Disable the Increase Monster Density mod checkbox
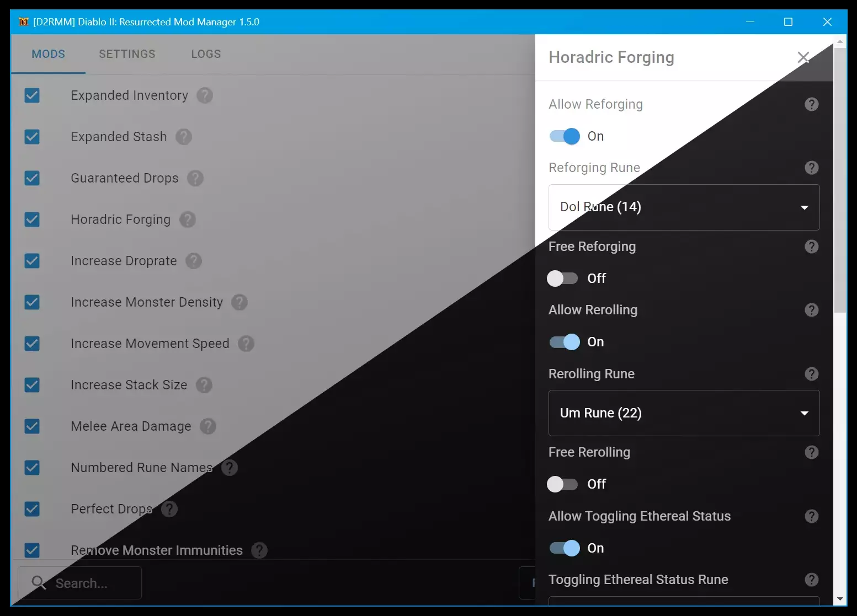This screenshot has width=857, height=616. [32, 302]
